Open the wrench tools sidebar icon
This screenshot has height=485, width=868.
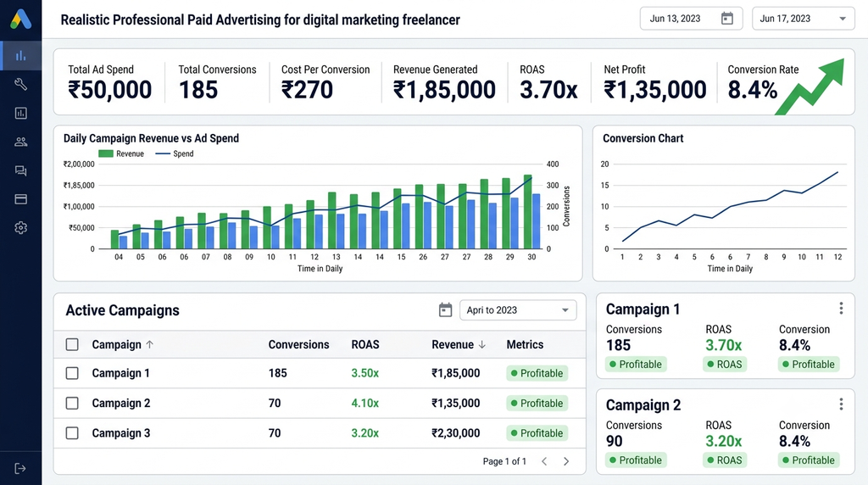[x=21, y=84]
